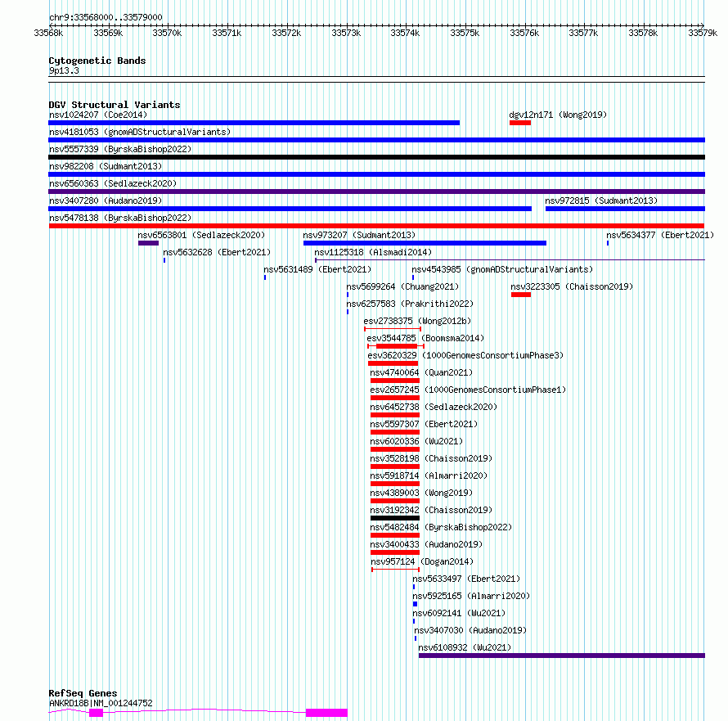728x721 pixels.
Task: Select the esv2738375 thin red interval line
Action: (393, 329)
